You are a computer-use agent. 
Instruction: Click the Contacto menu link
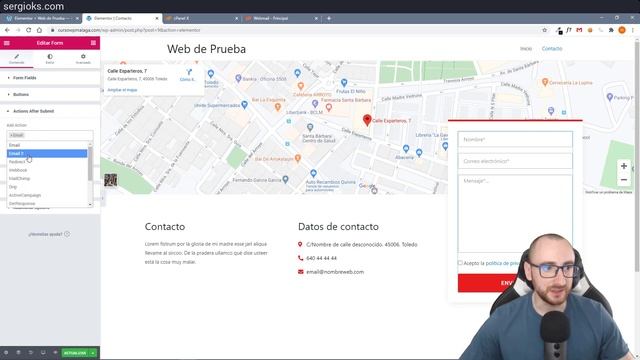point(552,49)
